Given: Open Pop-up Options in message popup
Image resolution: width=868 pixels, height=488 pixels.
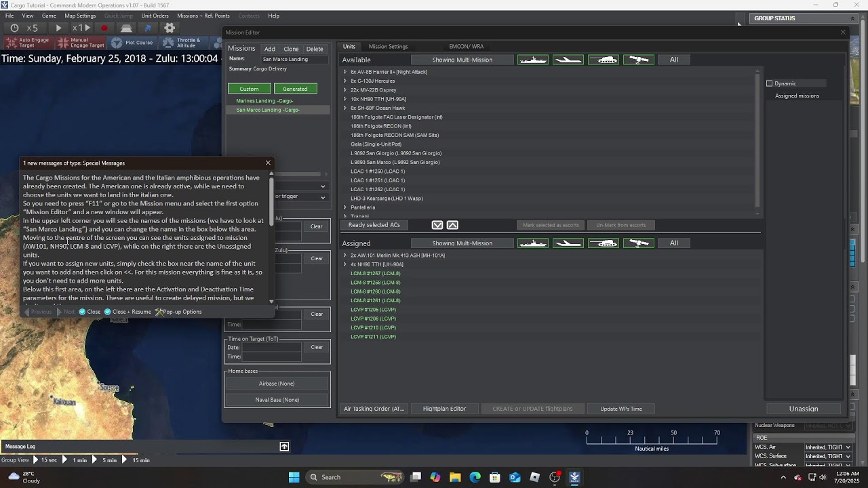Looking at the screenshot, I should 178,312.
